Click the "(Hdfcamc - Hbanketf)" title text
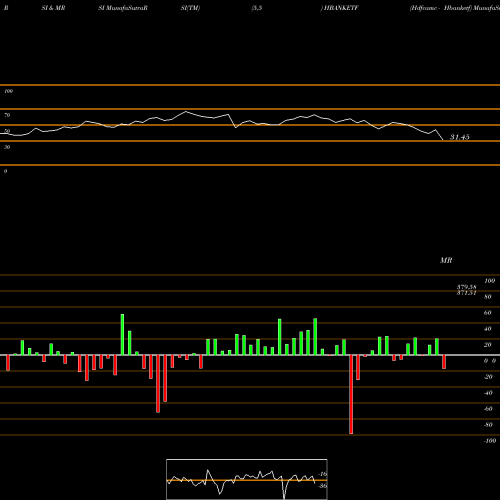Viewport: 500px width, 500px height. (x=441, y=8)
